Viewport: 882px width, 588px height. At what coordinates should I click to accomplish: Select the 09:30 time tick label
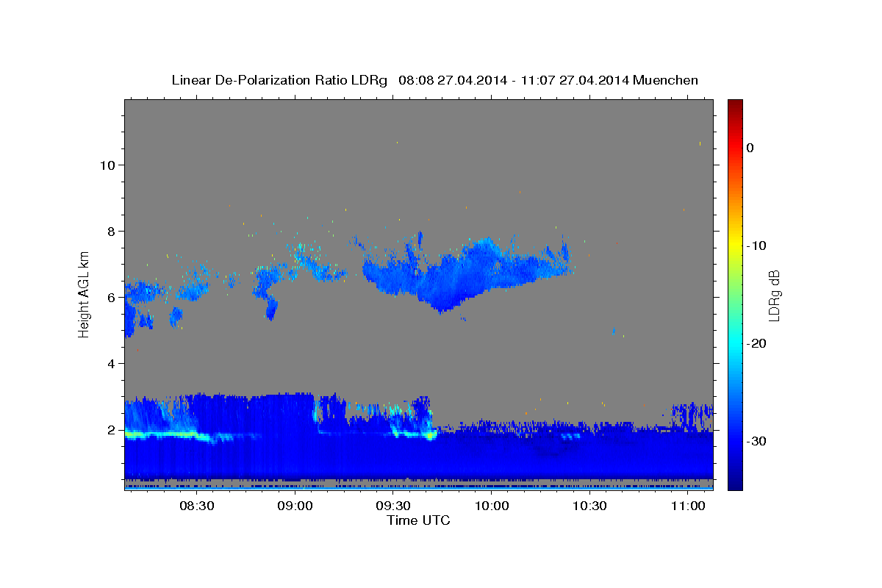(393, 506)
